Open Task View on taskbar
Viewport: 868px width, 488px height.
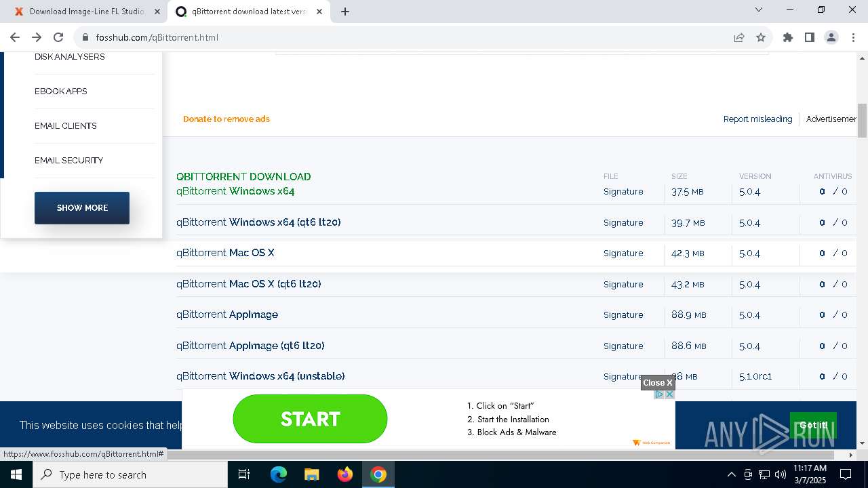click(244, 474)
